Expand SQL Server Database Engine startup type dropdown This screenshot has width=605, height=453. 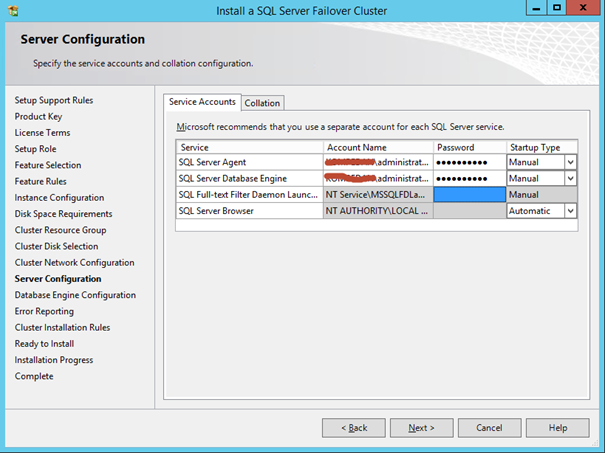pos(571,178)
